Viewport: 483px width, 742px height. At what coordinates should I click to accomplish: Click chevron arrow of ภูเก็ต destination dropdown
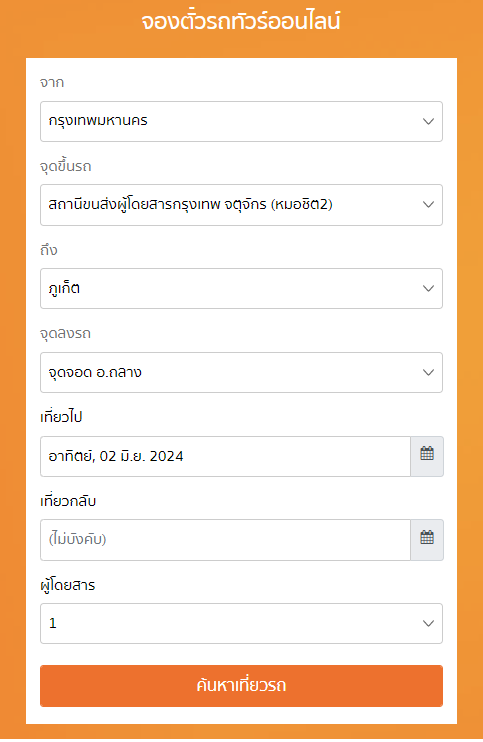428,289
